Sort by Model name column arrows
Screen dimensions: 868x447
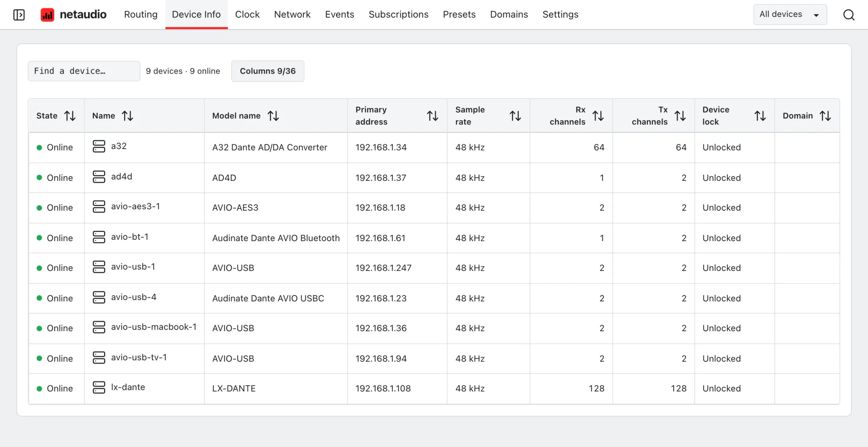273,116
